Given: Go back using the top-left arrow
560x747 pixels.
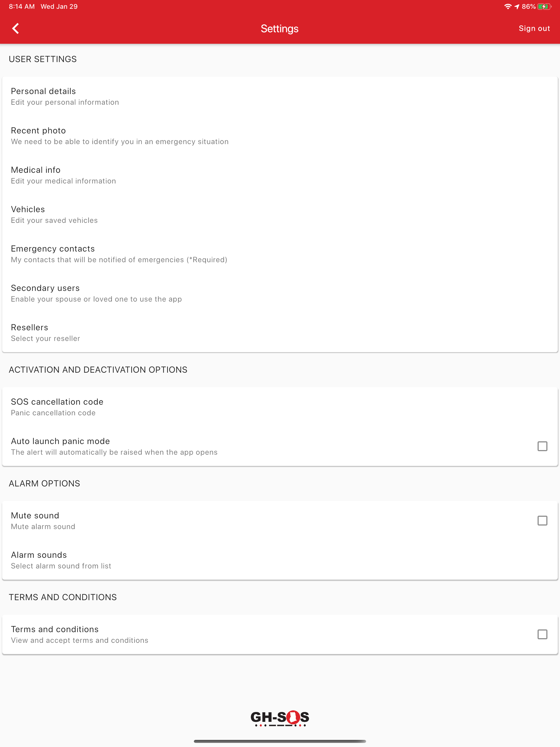Looking at the screenshot, I should point(16,29).
